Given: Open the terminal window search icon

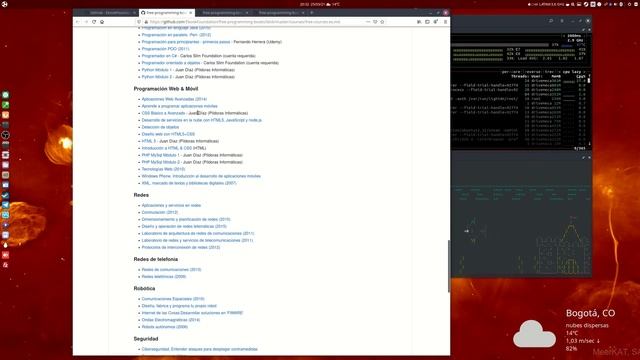Looking at the screenshot, I should click(x=551, y=20).
